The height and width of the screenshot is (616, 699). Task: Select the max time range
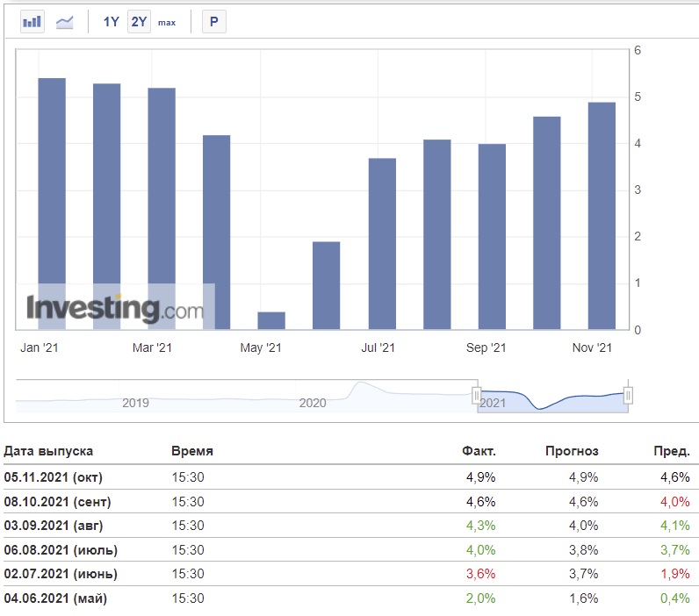(167, 22)
